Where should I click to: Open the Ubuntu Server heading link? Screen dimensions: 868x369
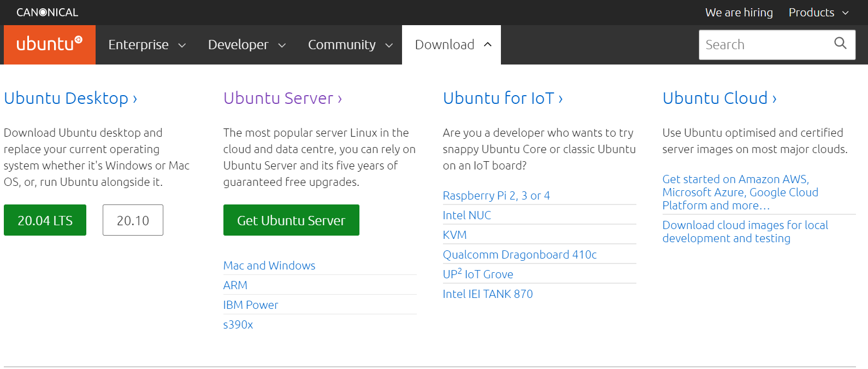coord(282,98)
